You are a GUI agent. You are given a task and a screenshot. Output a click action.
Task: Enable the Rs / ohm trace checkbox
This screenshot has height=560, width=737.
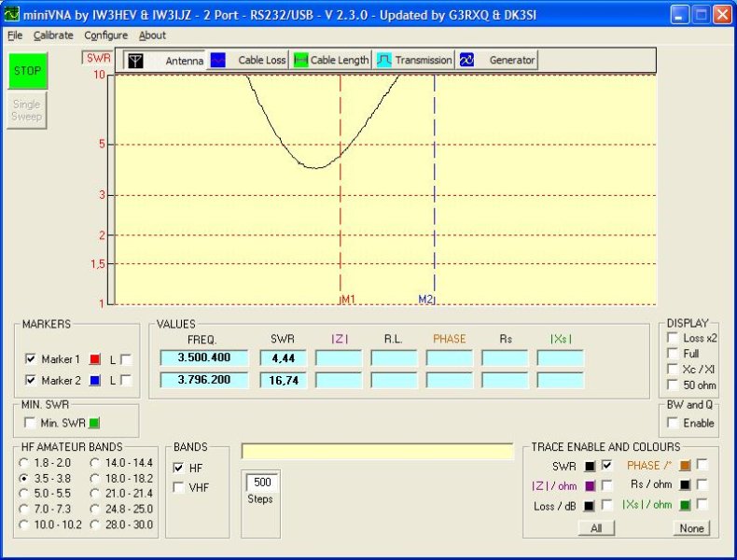[x=702, y=484]
